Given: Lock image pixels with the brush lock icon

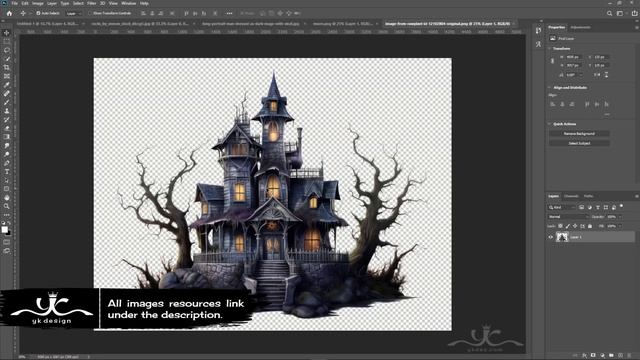Looking at the screenshot, I should [x=568, y=226].
